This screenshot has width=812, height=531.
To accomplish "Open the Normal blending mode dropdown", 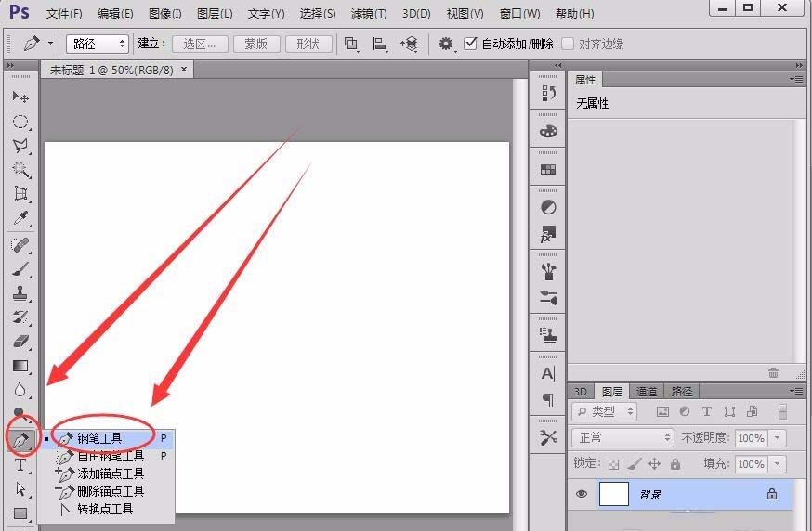I will (x=623, y=438).
